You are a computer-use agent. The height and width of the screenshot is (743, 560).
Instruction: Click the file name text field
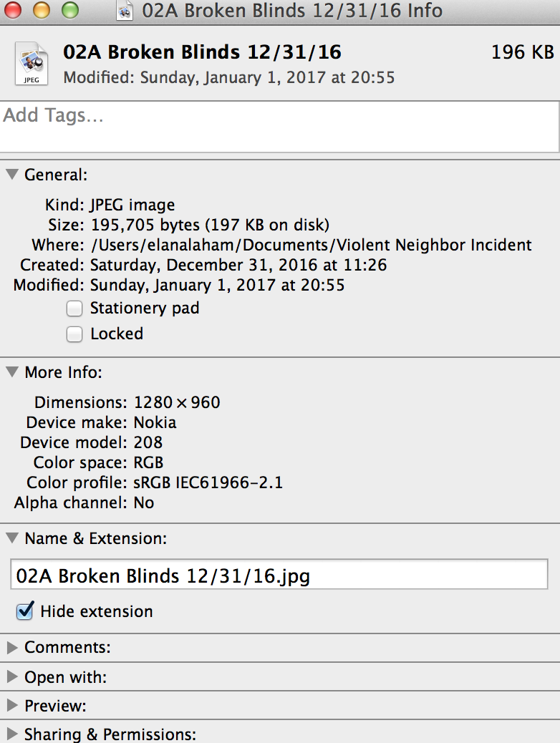point(279,574)
